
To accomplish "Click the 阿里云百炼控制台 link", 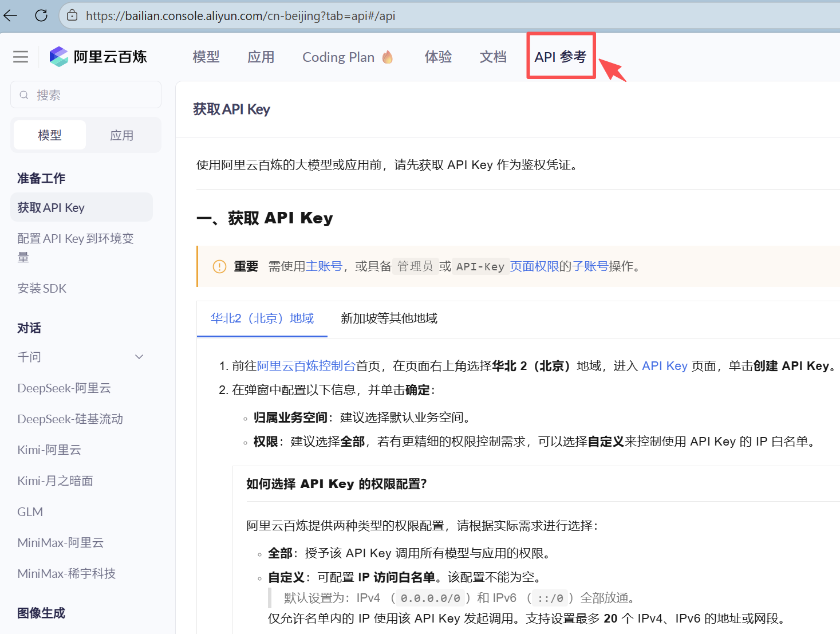I will tap(306, 366).
